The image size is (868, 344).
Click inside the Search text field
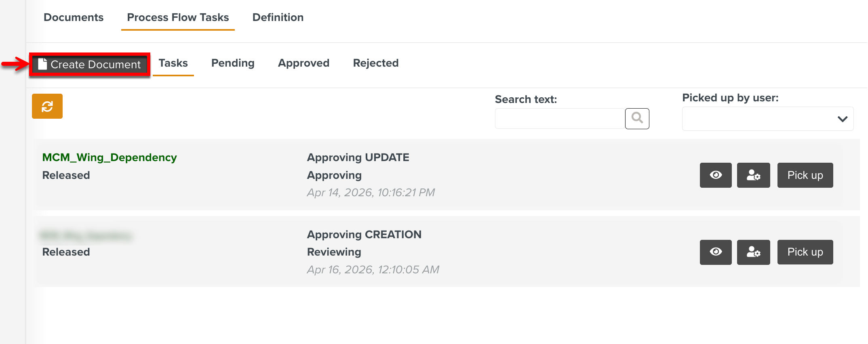[x=559, y=118]
